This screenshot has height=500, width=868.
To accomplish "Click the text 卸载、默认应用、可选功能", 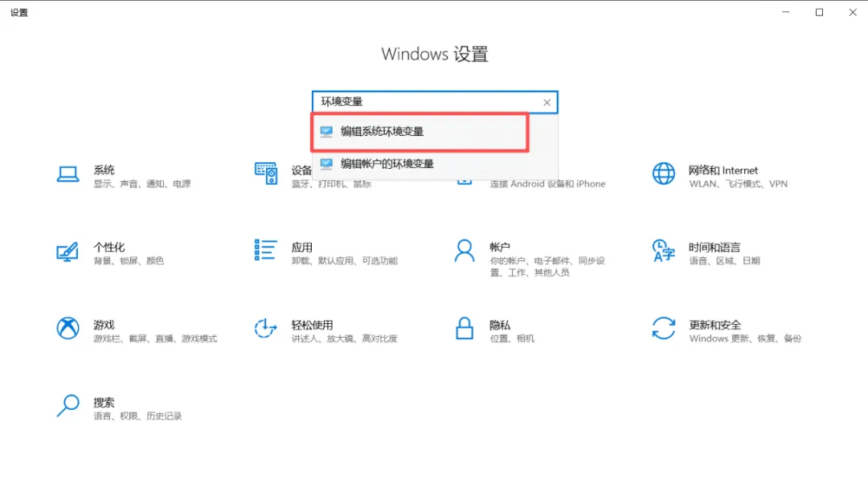I will 345,260.
